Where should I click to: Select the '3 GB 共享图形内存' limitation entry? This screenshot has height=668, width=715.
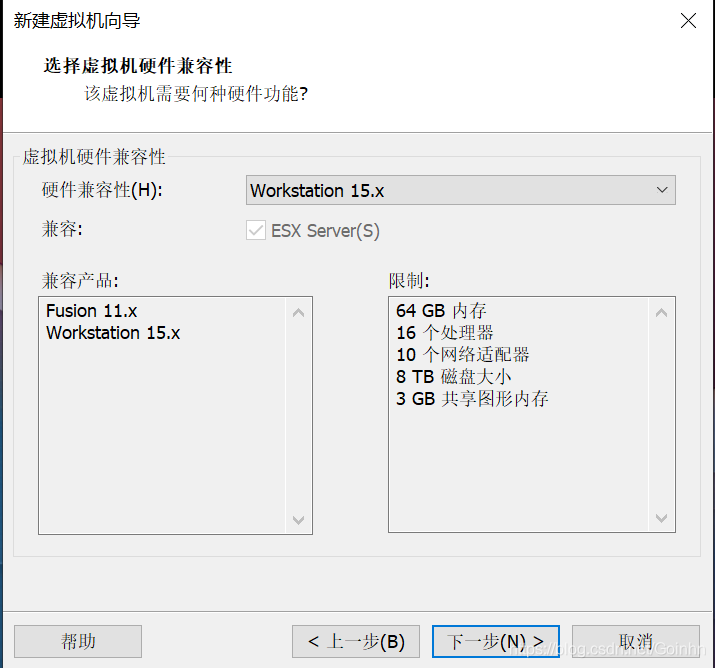click(472, 399)
